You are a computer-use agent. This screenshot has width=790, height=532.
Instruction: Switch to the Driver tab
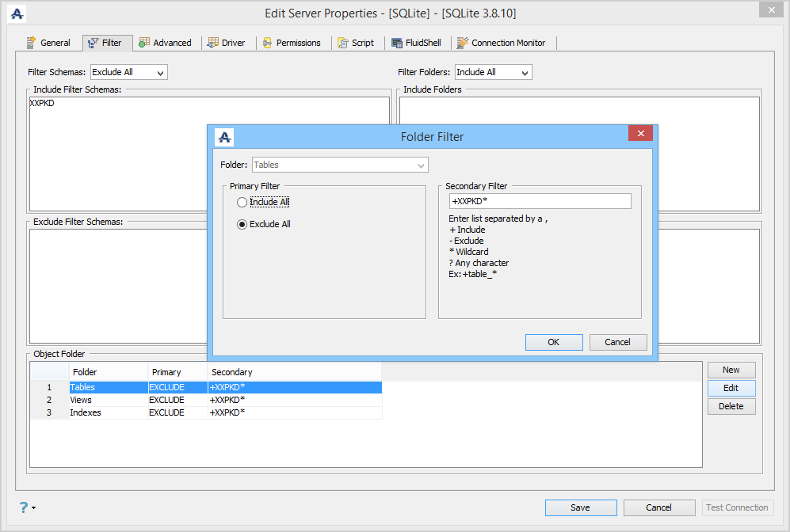[227, 43]
